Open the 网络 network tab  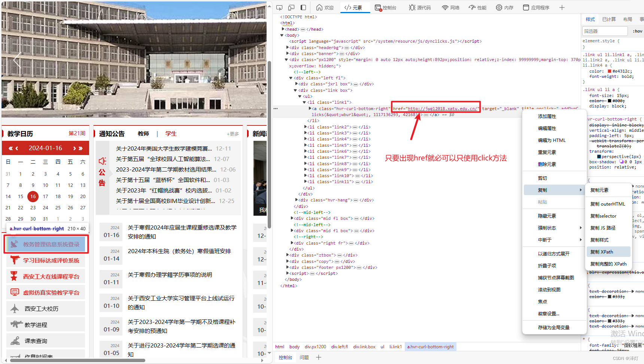pyautogui.click(x=451, y=7)
